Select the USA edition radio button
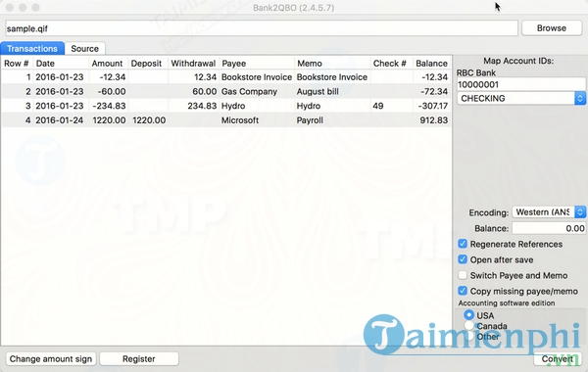Image resolution: width=588 pixels, height=372 pixels. click(468, 314)
